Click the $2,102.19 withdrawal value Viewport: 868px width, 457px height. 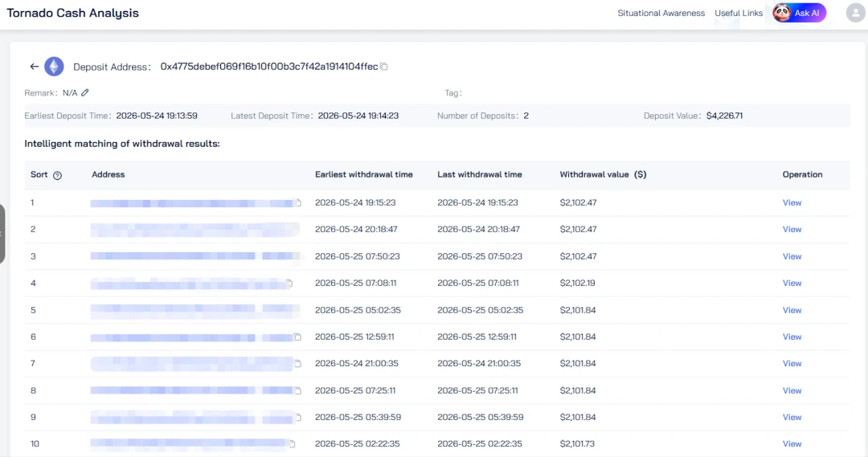[x=577, y=283]
